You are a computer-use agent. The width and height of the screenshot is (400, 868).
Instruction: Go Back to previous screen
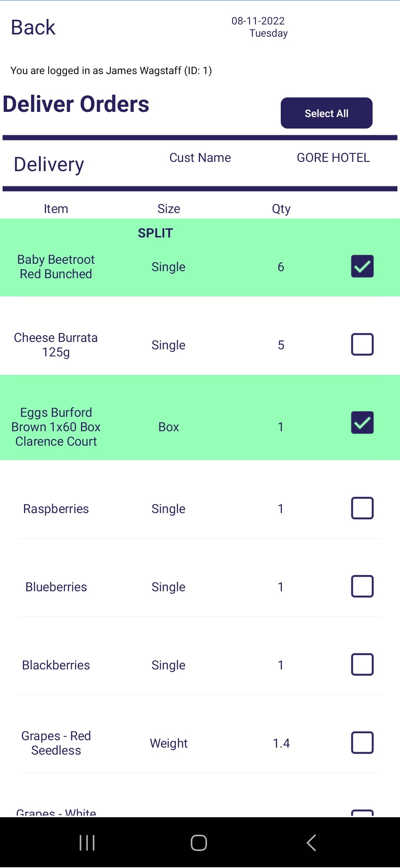point(33,27)
